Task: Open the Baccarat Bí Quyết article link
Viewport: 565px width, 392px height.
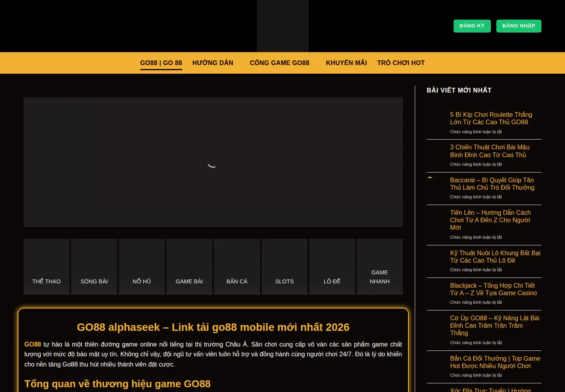Action: [492, 184]
